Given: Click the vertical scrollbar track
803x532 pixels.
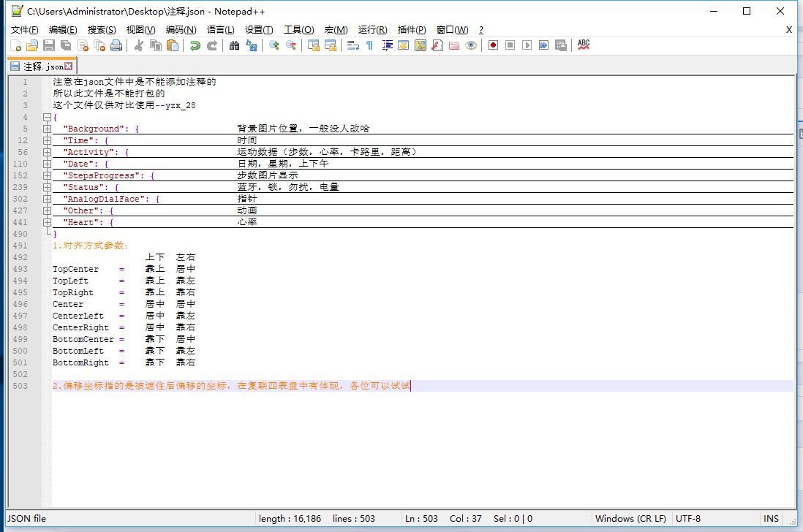Looking at the screenshot, I should (798, 292).
